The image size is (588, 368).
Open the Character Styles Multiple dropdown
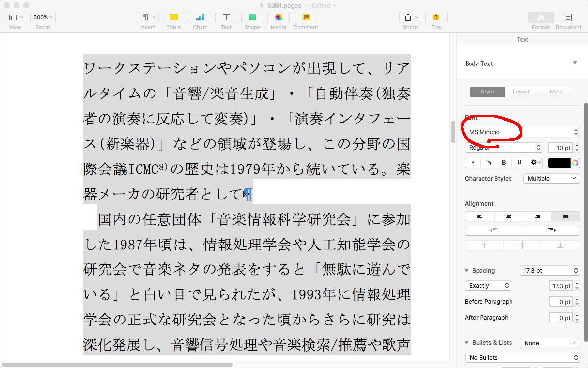click(x=551, y=178)
